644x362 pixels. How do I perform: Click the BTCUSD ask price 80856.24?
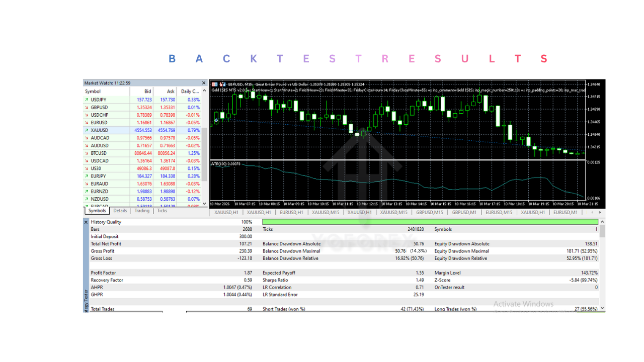pyautogui.click(x=166, y=153)
